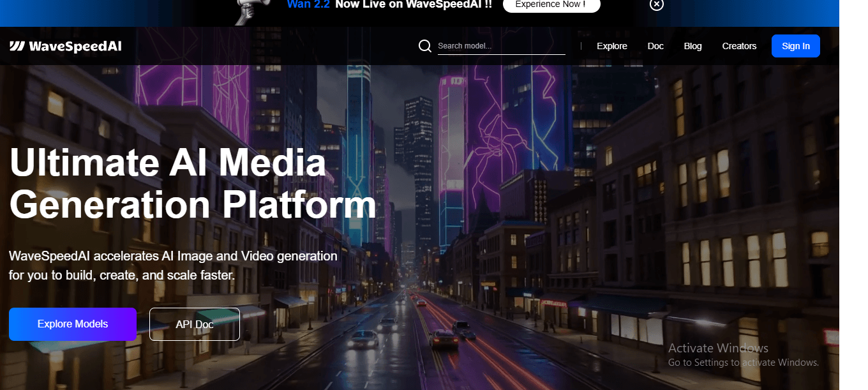Image resolution: width=868 pixels, height=390 pixels.
Task: Go to the Blog page
Action: click(x=692, y=46)
